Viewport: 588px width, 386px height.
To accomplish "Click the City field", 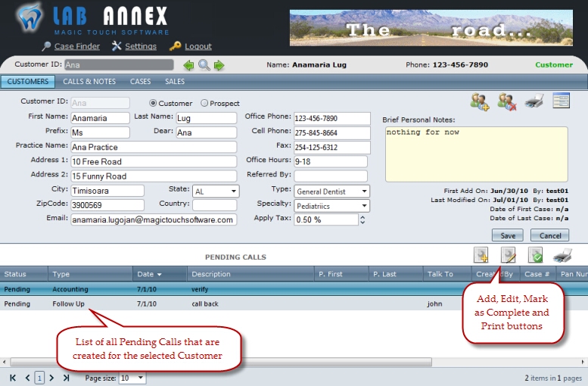I will pyautogui.click(x=107, y=191).
